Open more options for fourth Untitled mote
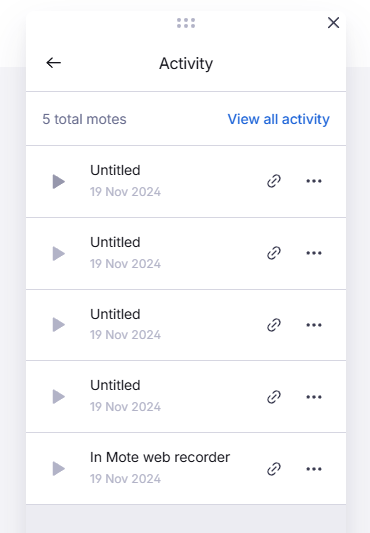Viewport: 370px width, 533px height. tap(314, 397)
